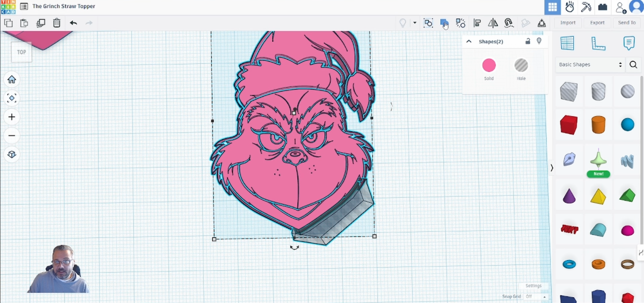Switch to orthographic view cube toggle

pos(12,154)
